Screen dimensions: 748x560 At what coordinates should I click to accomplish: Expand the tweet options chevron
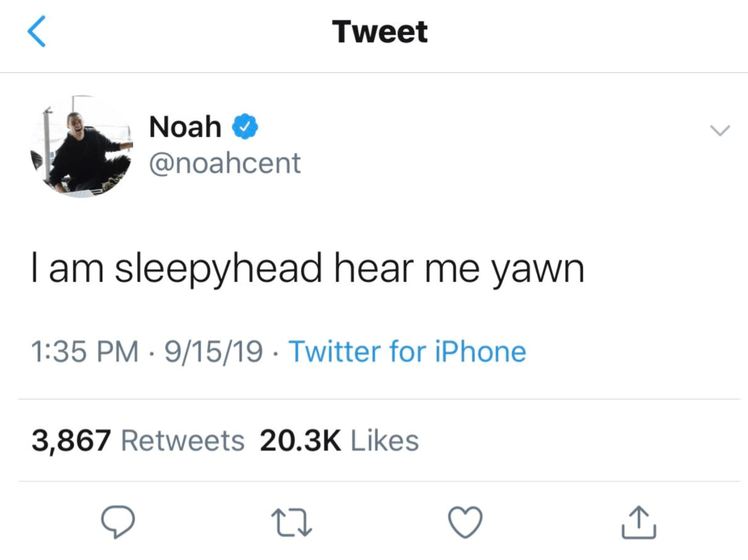click(x=720, y=131)
